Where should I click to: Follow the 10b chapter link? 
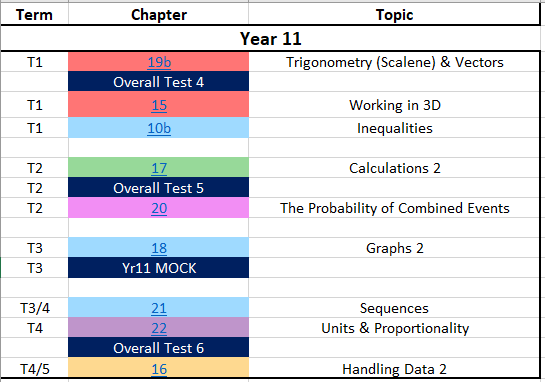(159, 128)
